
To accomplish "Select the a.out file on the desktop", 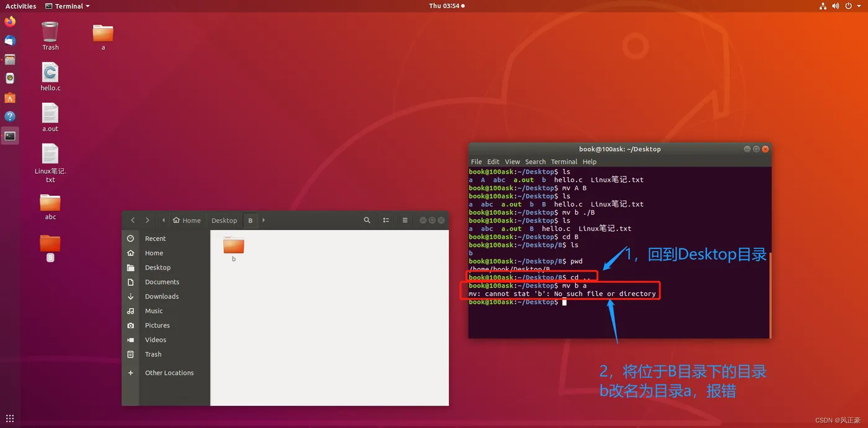I will [x=50, y=118].
